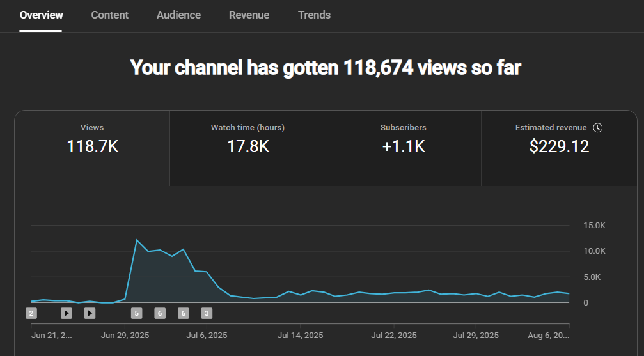Image resolution: width=644 pixels, height=356 pixels.
Task: Open the Audience tab
Action: (x=178, y=15)
